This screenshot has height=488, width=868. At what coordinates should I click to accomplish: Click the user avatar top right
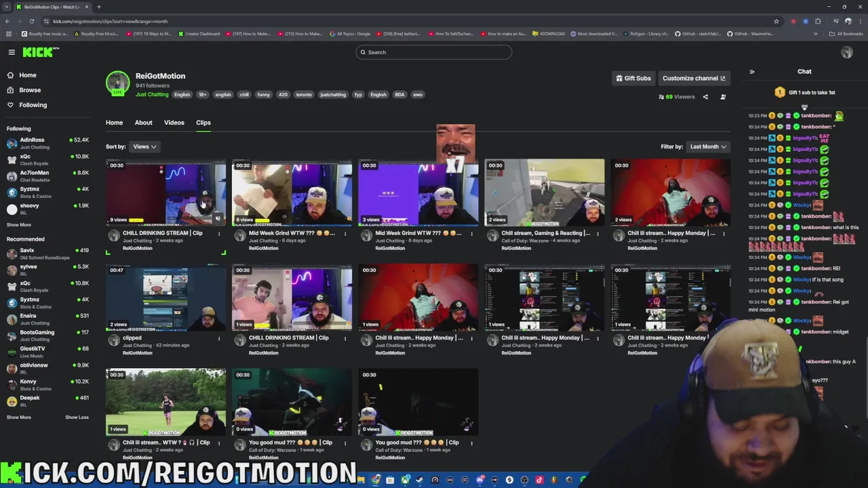(x=847, y=52)
